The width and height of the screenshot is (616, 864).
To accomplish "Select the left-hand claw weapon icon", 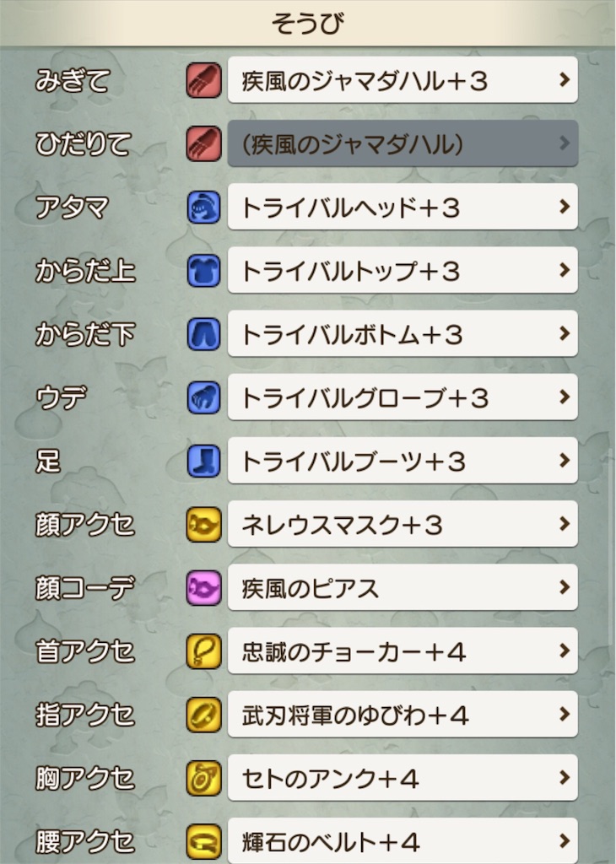I will (203, 143).
